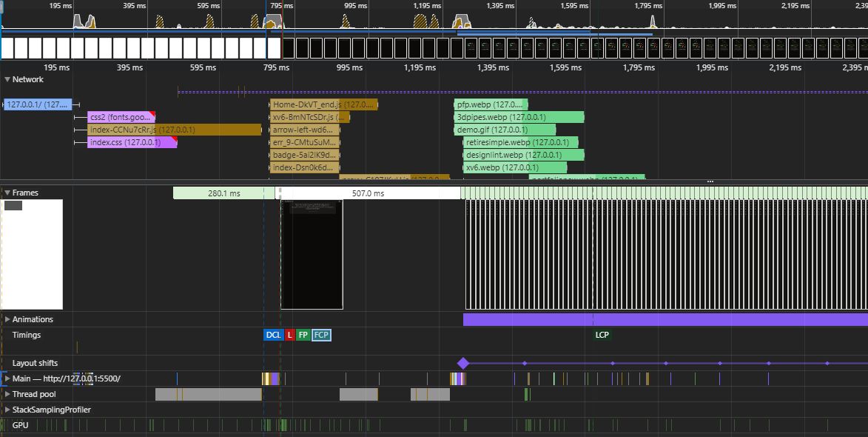Screen dimensions: 868x437
Task: Click the dark page screenshot thumbnail in Frames
Action: click(x=312, y=254)
